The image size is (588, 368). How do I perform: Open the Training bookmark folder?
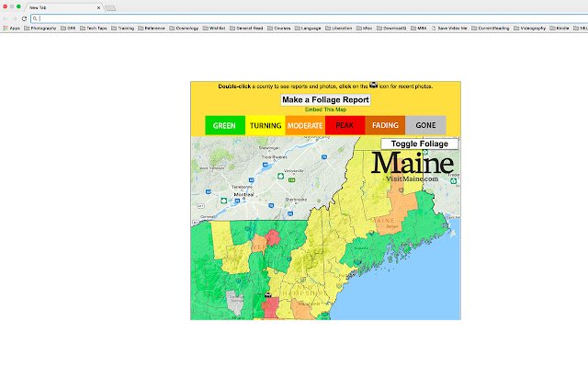click(122, 29)
